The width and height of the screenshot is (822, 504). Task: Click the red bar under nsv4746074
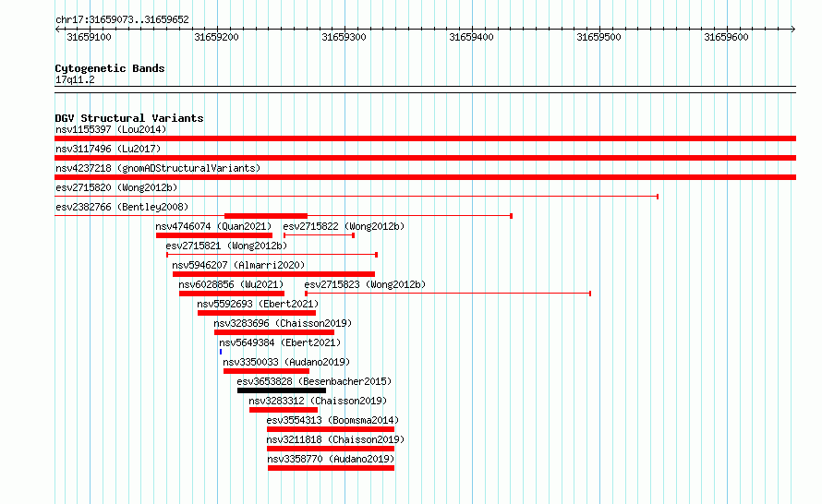tap(214, 235)
